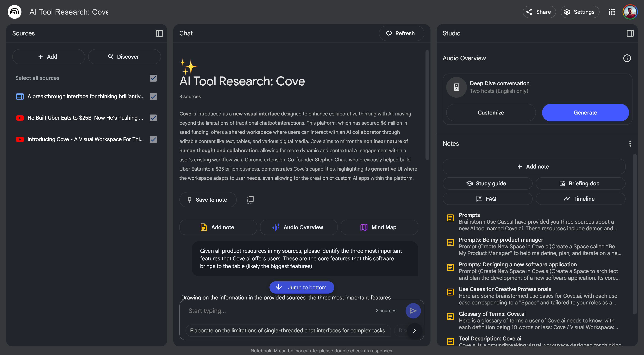The width and height of the screenshot is (644, 355).
Task: Click the notebook title AI Tool Research: Cove
Action: 69,12
